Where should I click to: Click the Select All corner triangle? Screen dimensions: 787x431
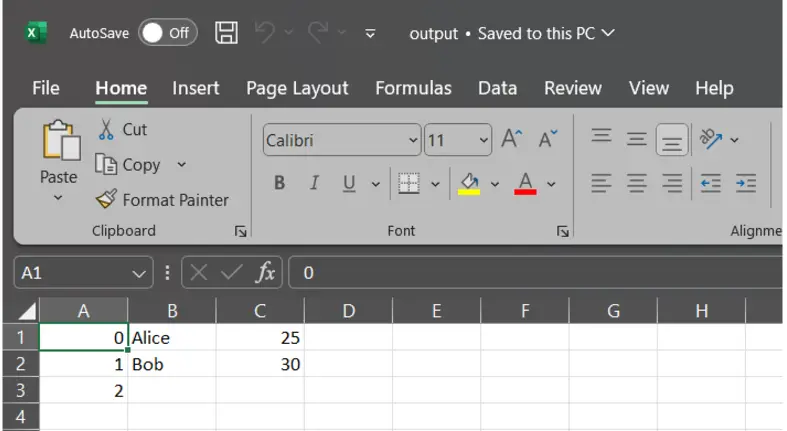pos(27,311)
